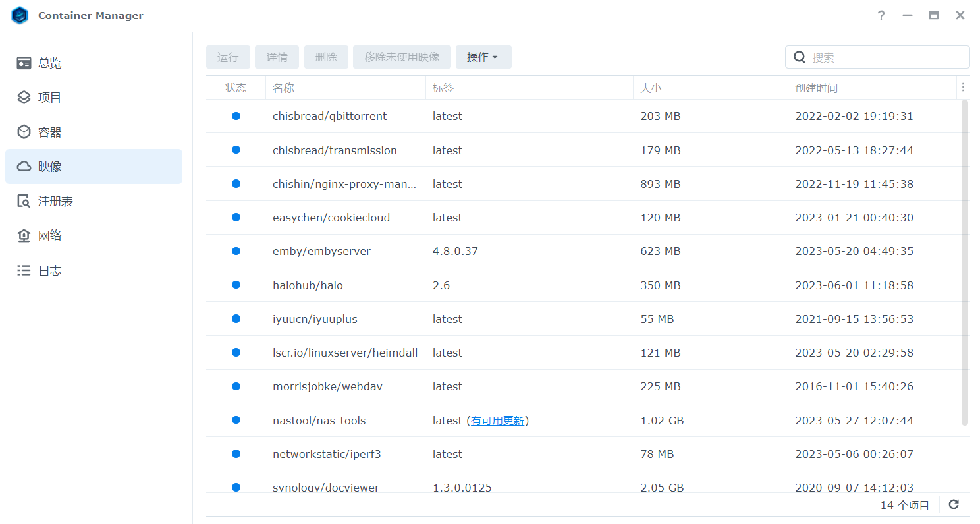Click the 运行 run button
Screen dimensions: 980x524
coord(228,57)
